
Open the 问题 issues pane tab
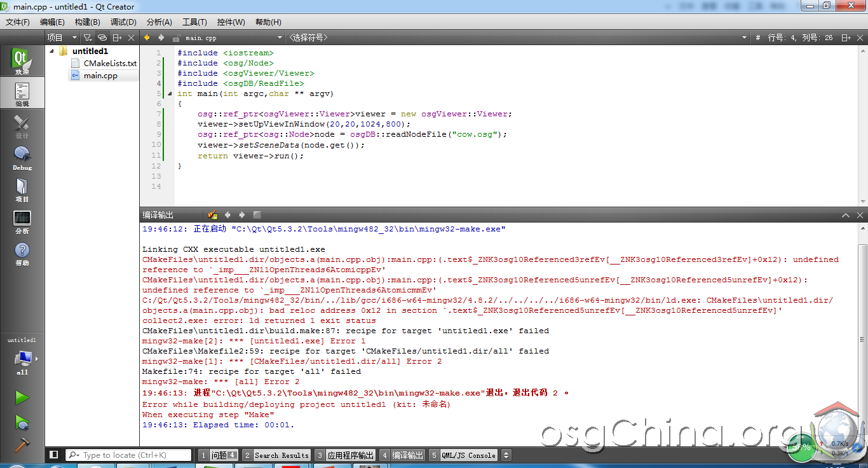(x=219, y=455)
